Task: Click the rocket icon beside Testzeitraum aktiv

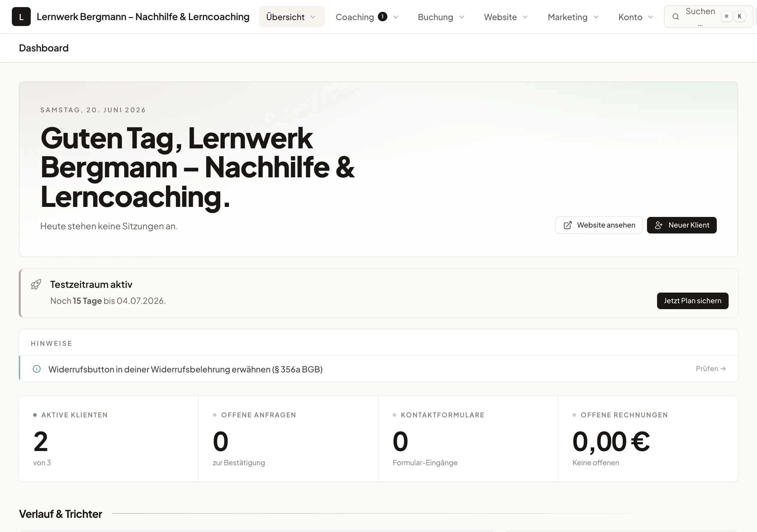Action: click(36, 284)
